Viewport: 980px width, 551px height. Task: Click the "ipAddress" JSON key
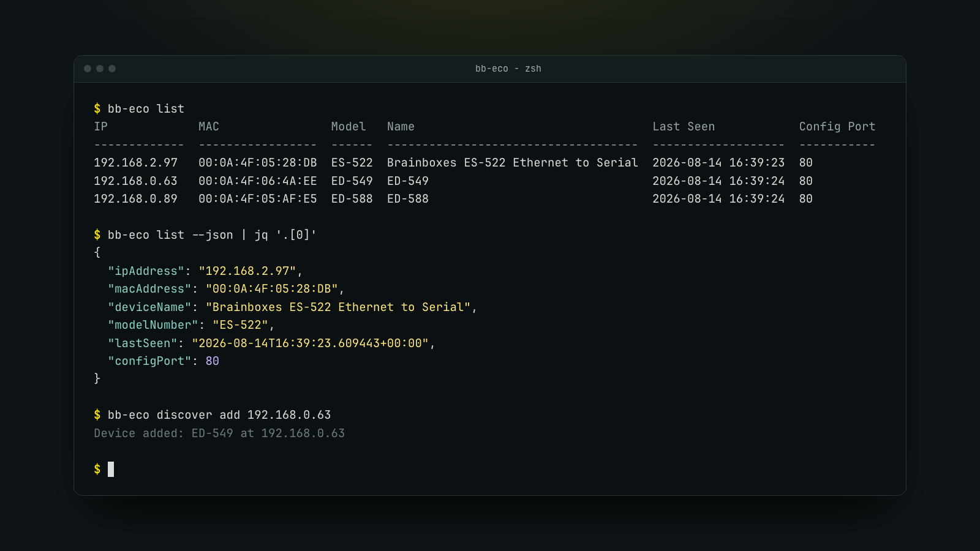coord(146,271)
